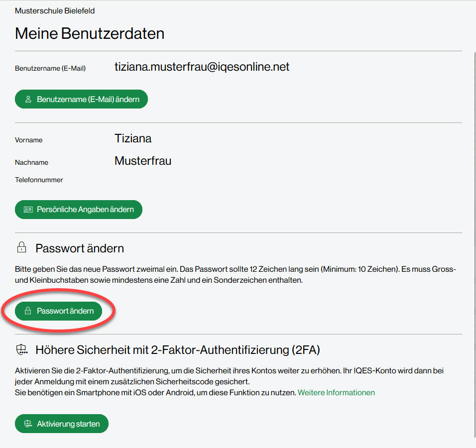Image resolution: width=476 pixels, height=448 pixels.
Task: Click the "Passwort ändern" section heading text
Action: (x=80, y=248)
